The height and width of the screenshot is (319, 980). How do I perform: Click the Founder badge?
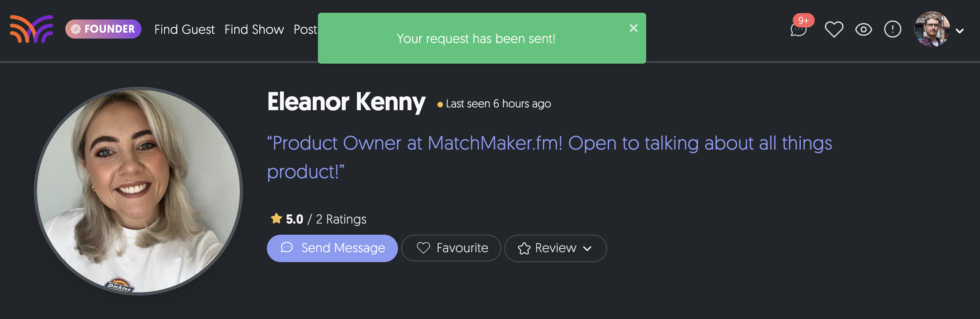click(x=103, y=29)
